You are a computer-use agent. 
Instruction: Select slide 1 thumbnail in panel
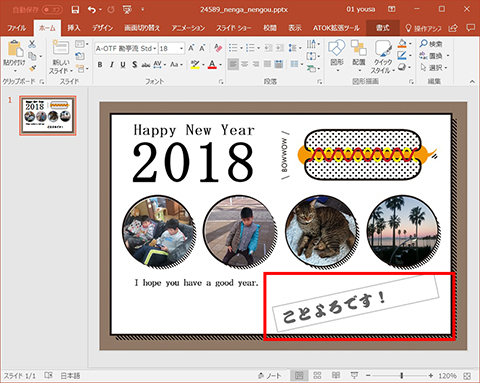[x=48, y=115]
